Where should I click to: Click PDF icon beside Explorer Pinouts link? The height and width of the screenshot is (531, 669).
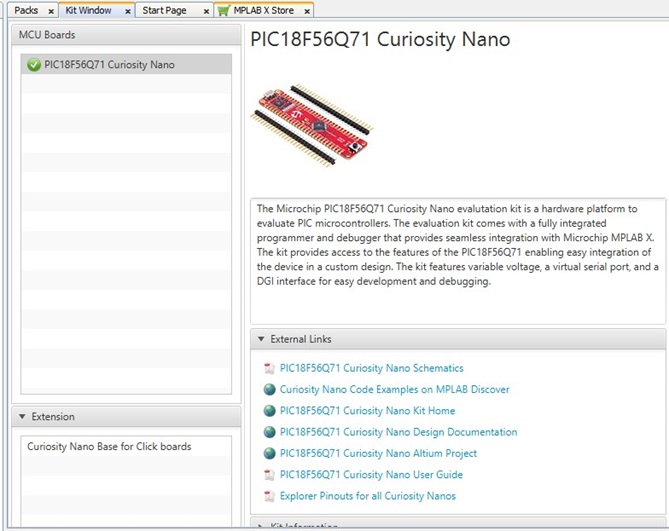click(x=269, y=496)
